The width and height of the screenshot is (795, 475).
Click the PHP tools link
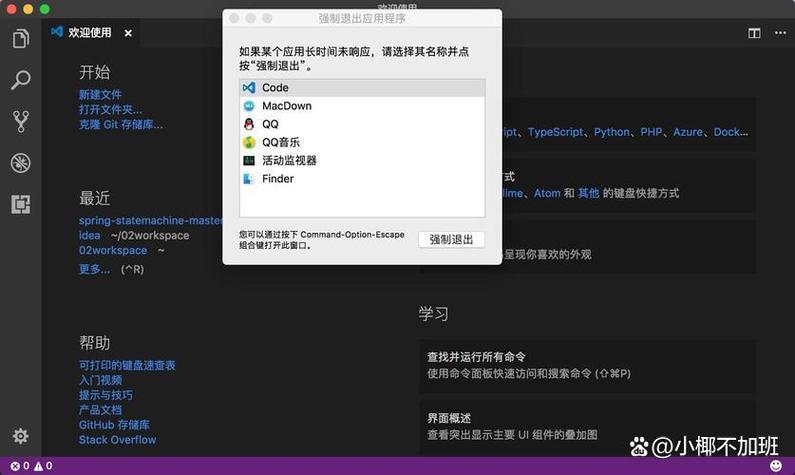[x=651, y=132]
